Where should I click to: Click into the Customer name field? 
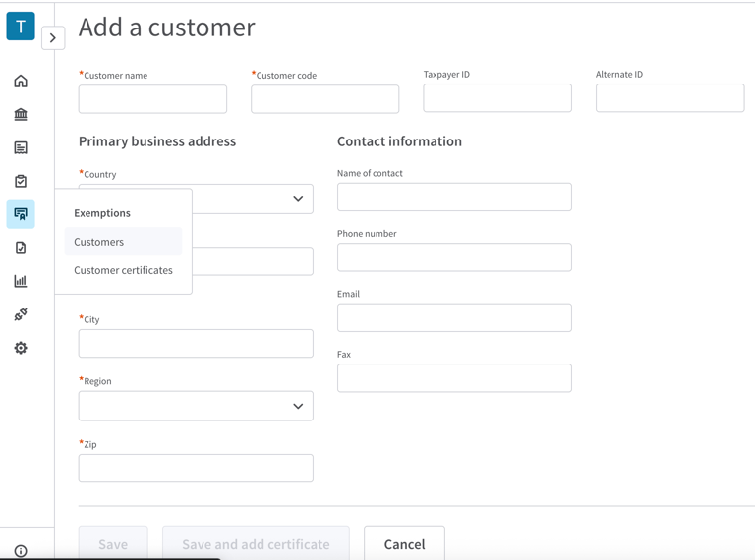point(152,99)
